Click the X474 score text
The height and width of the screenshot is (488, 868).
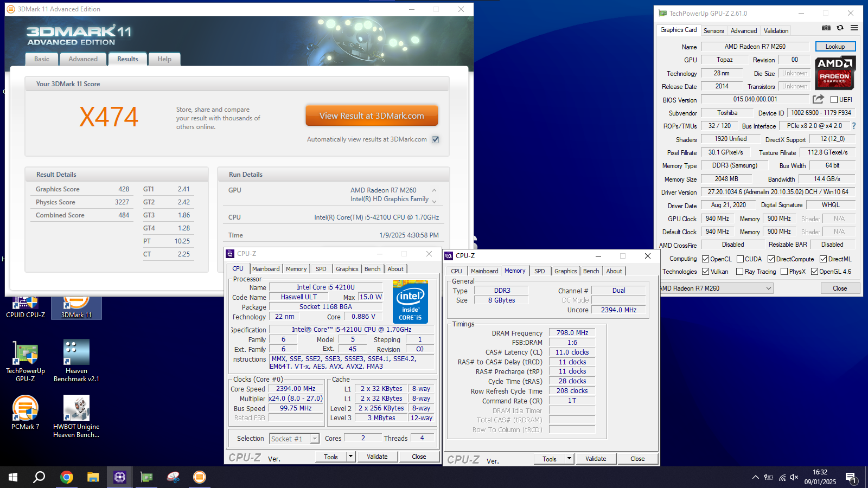click(x=109, y=117)
